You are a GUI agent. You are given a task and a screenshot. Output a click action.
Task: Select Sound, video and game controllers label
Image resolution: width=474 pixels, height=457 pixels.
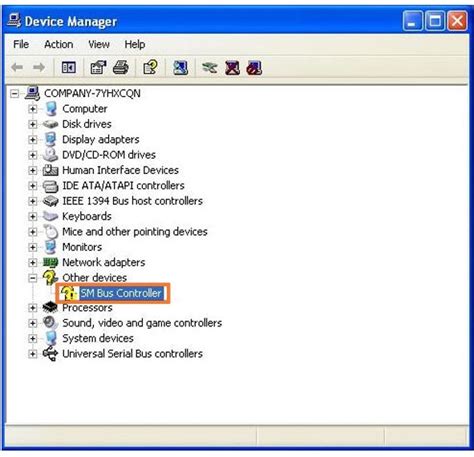coord(142,323)
